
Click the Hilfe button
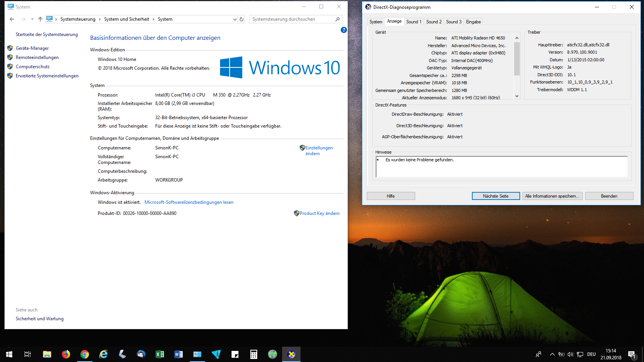[391, 196]
